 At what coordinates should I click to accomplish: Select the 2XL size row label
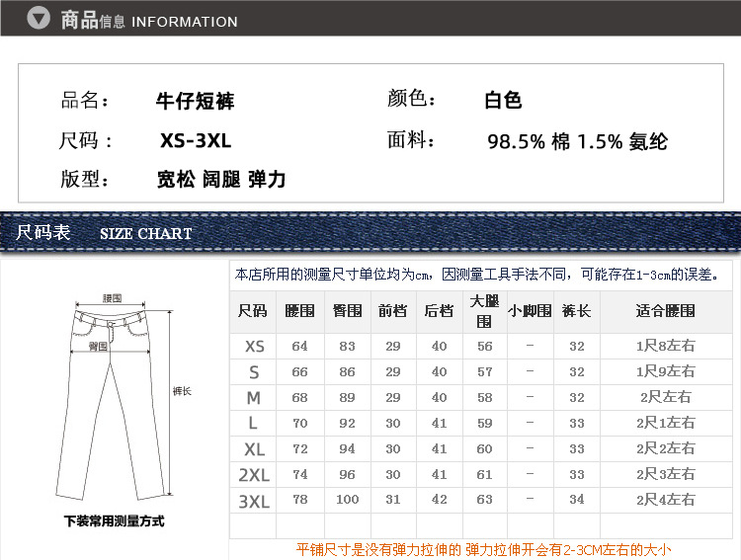point(254,475)
